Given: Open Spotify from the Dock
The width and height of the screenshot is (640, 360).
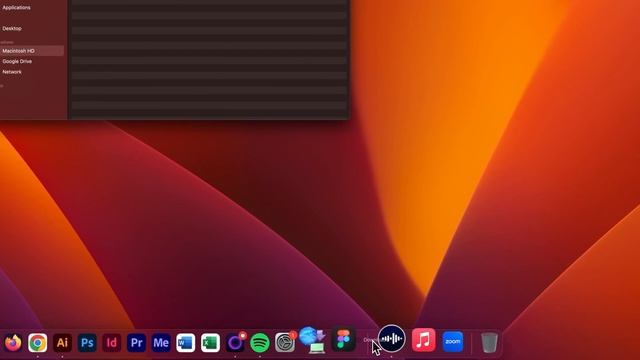Looking at the screenshot, I should coord(260,342).
